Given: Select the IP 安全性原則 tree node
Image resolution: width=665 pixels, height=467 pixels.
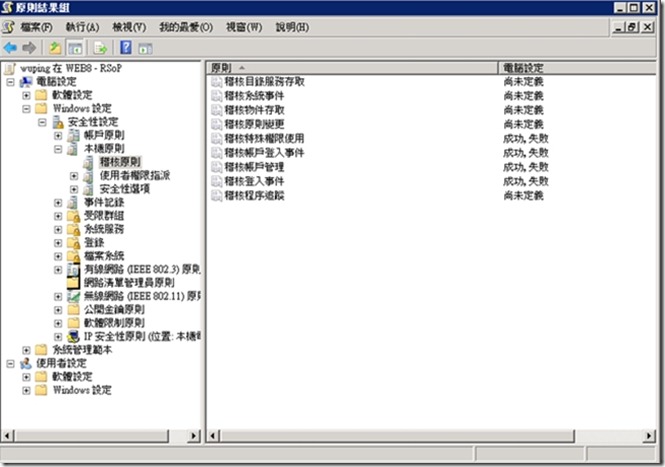Looking at the screenshot, I should tap(140, 336).
